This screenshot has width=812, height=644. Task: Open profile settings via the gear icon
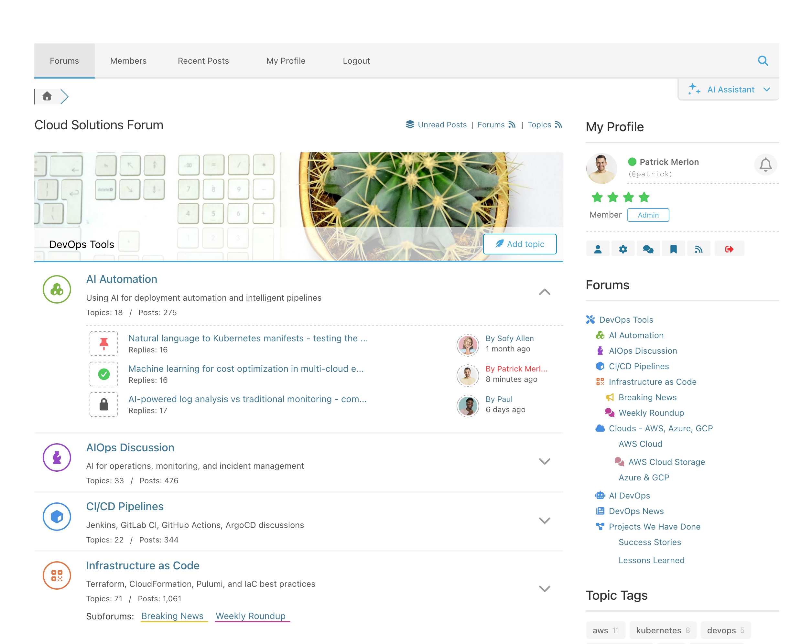[623, 248]
